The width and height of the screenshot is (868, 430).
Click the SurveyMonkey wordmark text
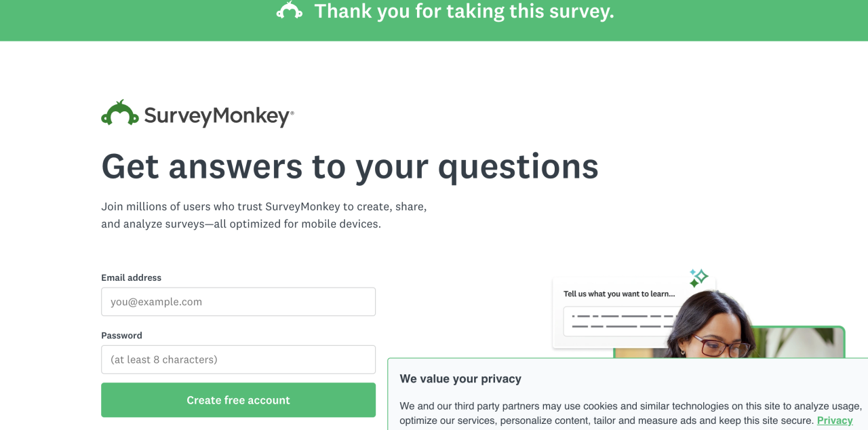coord(217,116)
